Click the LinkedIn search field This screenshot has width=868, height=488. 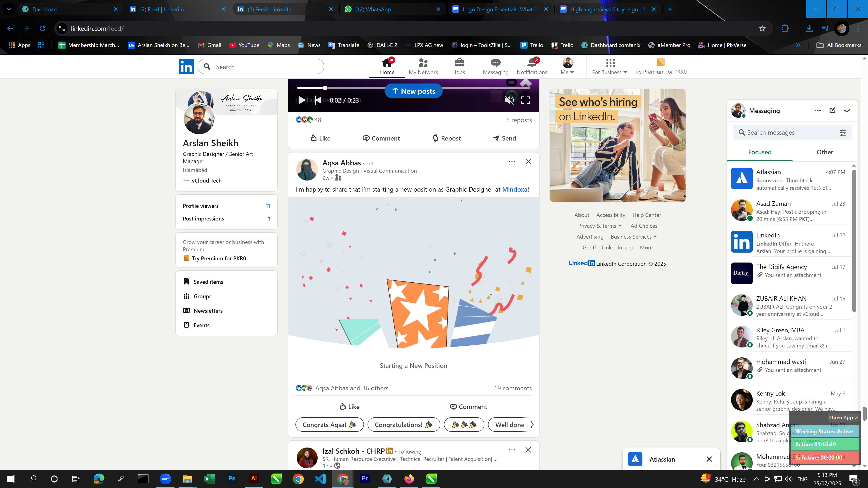(261, 67)
